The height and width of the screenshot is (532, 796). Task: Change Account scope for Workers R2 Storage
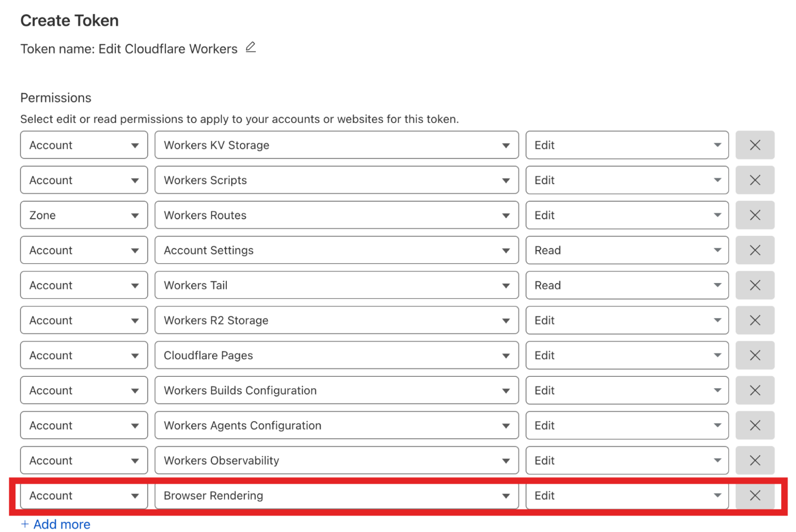(x=84, y=321)
